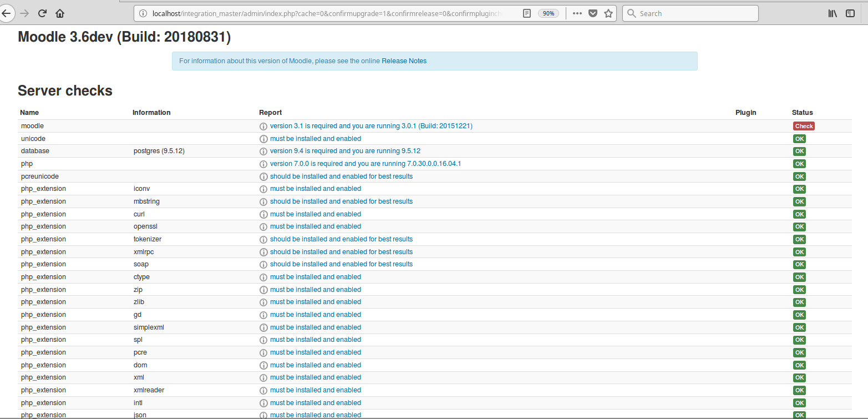Image resolution: width=868 pixels, height=419 pixels.
Task: Open the moodle version 3.1 required link
Action: [x=371, y=126]
